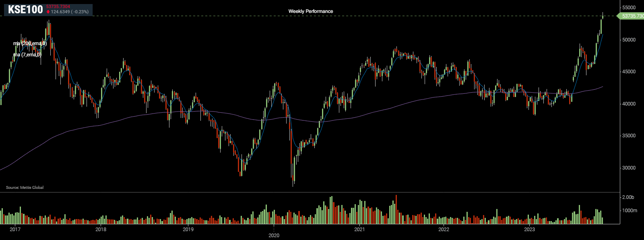The width and height of the screenshot is (644, 240).
Task: Click the 2018 year label on time axis
Action: [101, 230]
